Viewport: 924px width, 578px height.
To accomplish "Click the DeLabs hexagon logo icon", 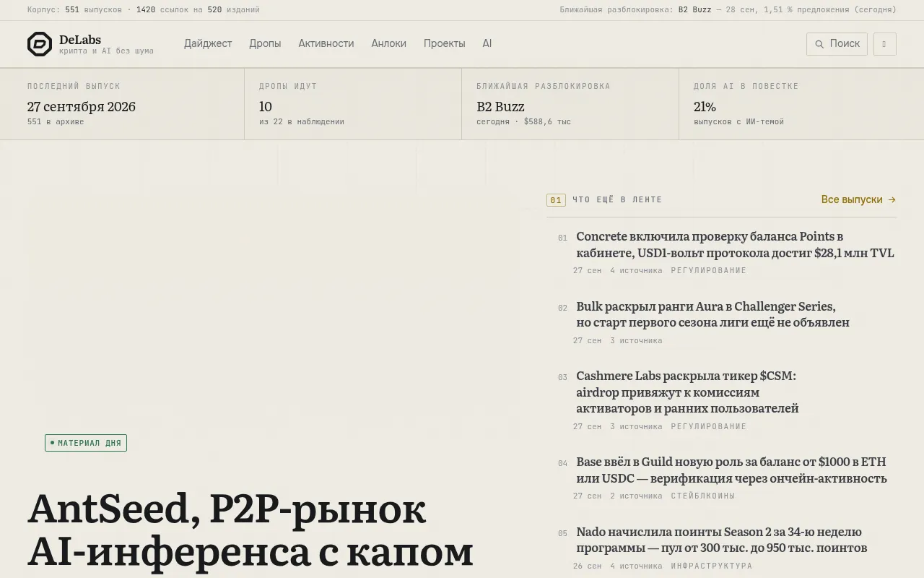I will click(x=40, y=44).
